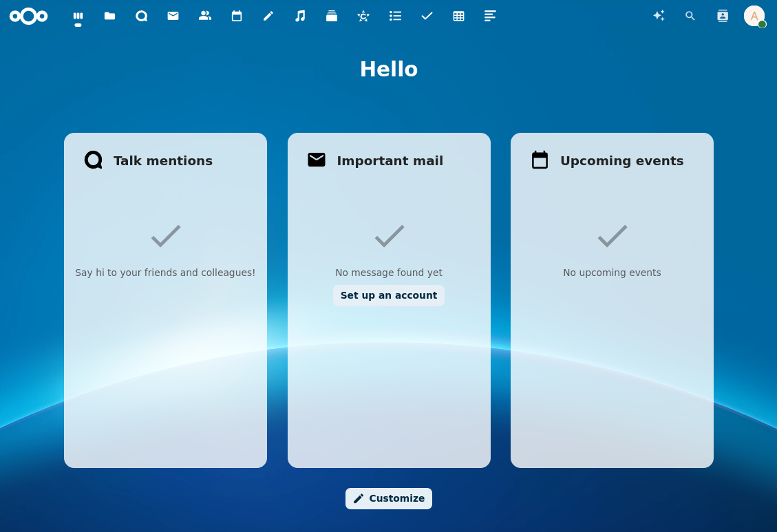Click the Talk mentions widget icon

coord(93,160)
